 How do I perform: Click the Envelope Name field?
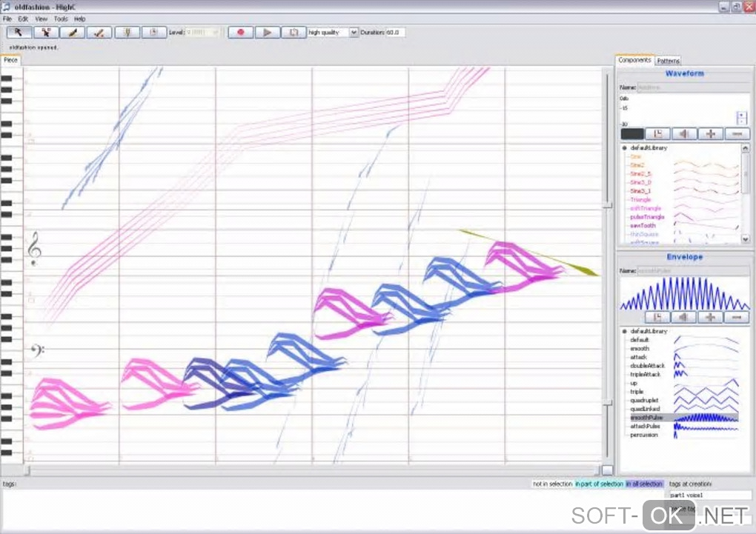694,271
